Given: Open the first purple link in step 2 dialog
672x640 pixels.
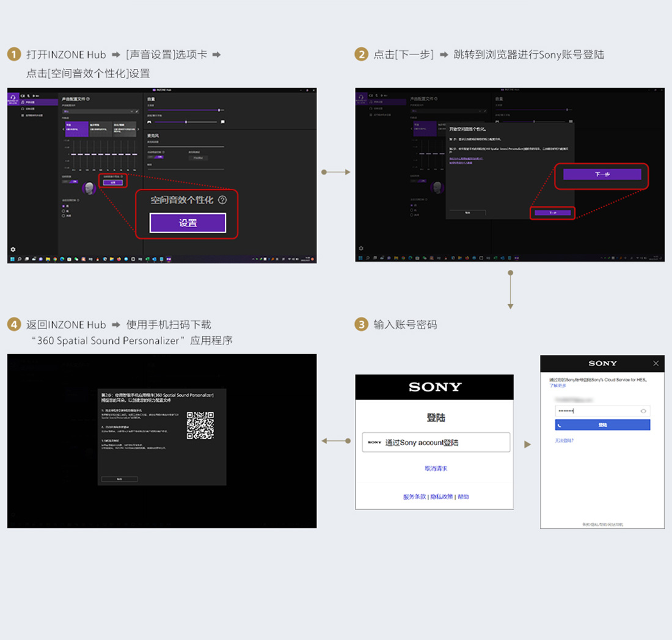Looking at the screenshot, I should tap(466, 159).
